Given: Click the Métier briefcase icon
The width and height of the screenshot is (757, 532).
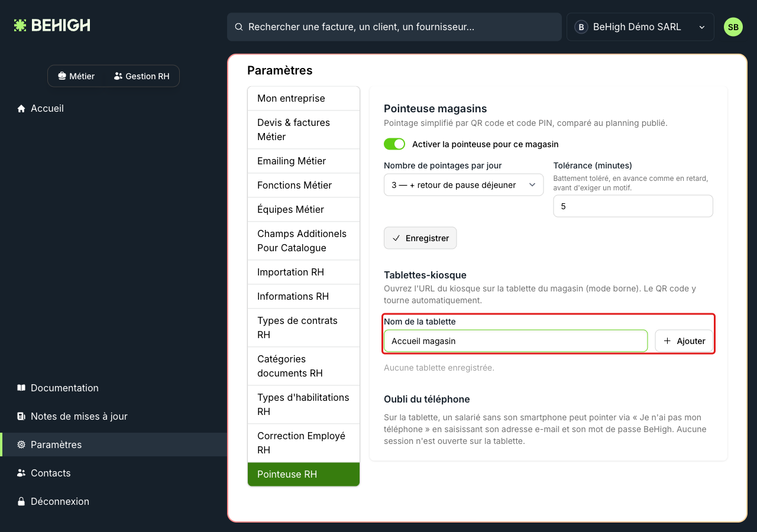Looking at the screenshot, I should [x=62, y=76].
